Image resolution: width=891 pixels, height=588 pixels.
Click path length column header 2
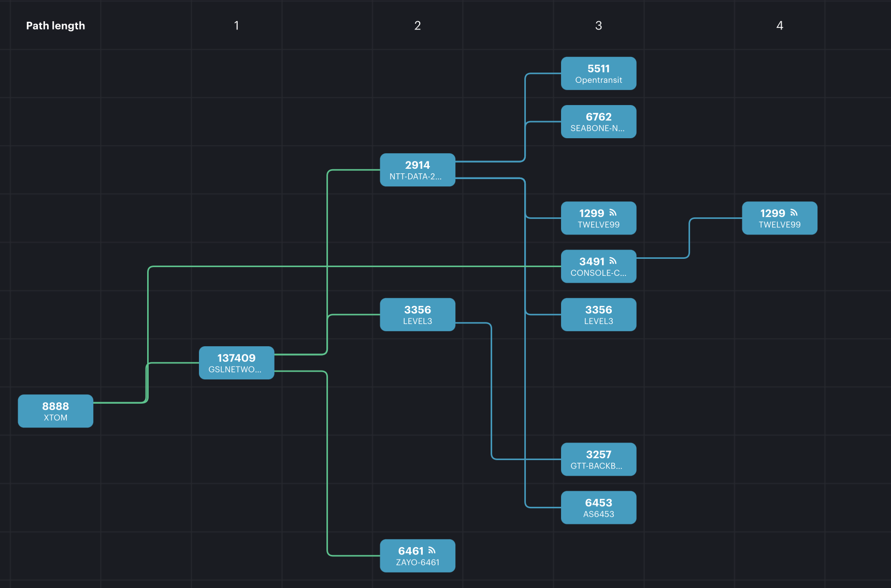coord(418,25)
